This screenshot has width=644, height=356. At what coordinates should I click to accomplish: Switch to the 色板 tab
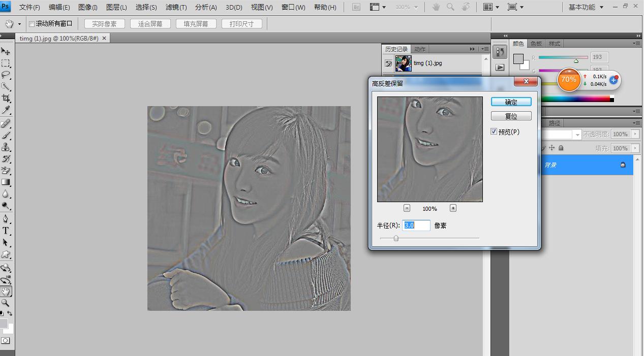[x=536, y=44]
